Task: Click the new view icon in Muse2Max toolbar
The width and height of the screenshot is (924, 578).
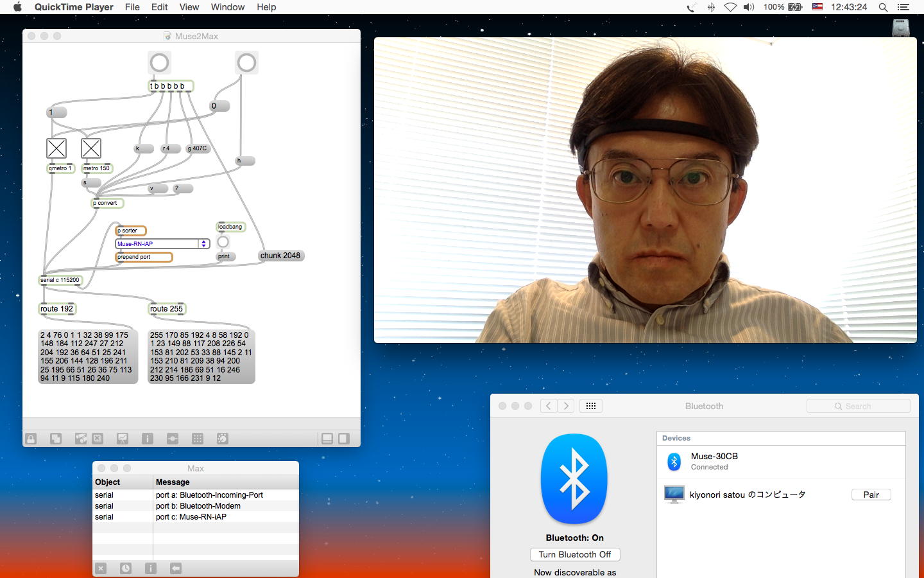Action: (56, 439)
